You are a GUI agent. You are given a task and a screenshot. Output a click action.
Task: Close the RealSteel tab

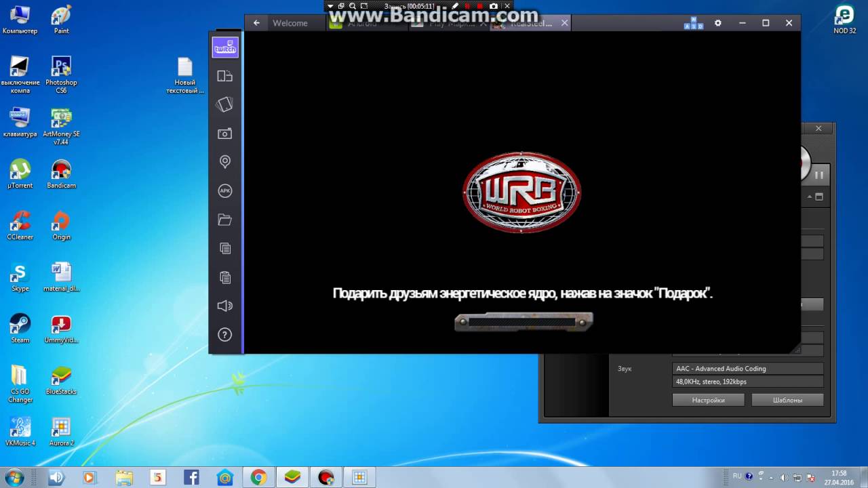coord(564,23)
